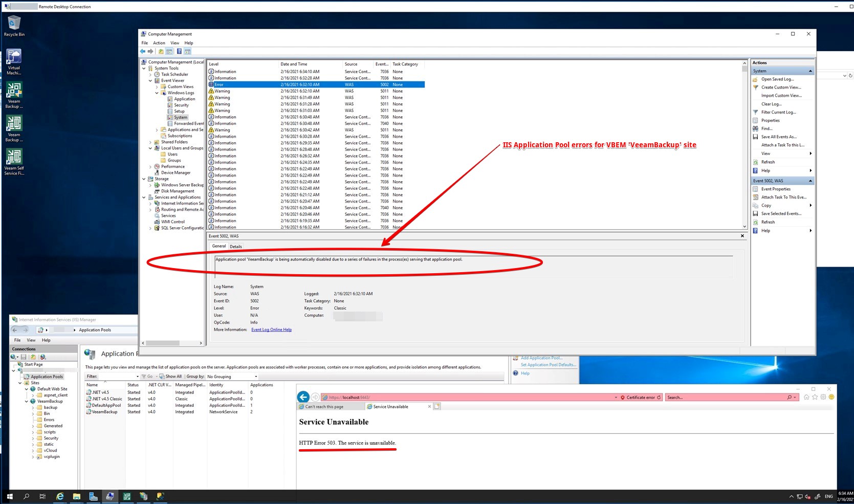Viewport: 854px width, 504px height.
Task: Click the Internet Explorer back button
Action: click(x=303, y=397)
